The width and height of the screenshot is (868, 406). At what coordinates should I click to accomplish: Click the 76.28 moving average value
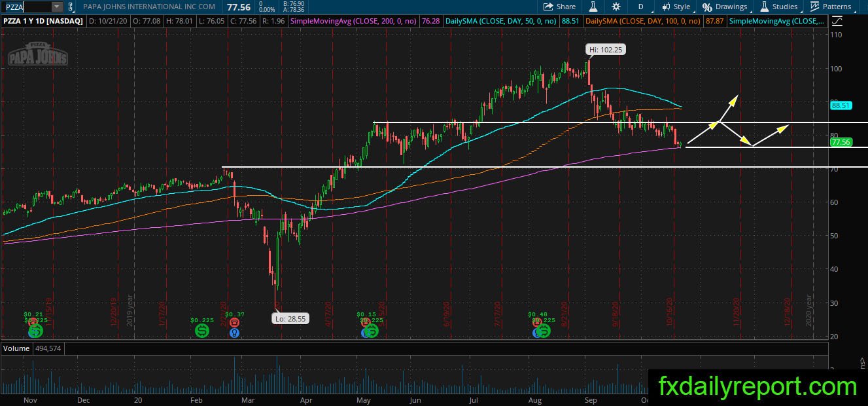pos(431,22)
